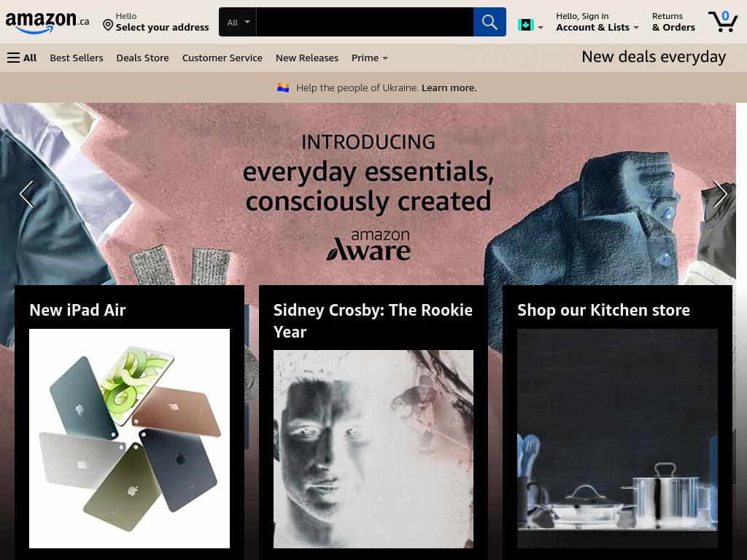Open the New iPad Air image

click(130, 438)
